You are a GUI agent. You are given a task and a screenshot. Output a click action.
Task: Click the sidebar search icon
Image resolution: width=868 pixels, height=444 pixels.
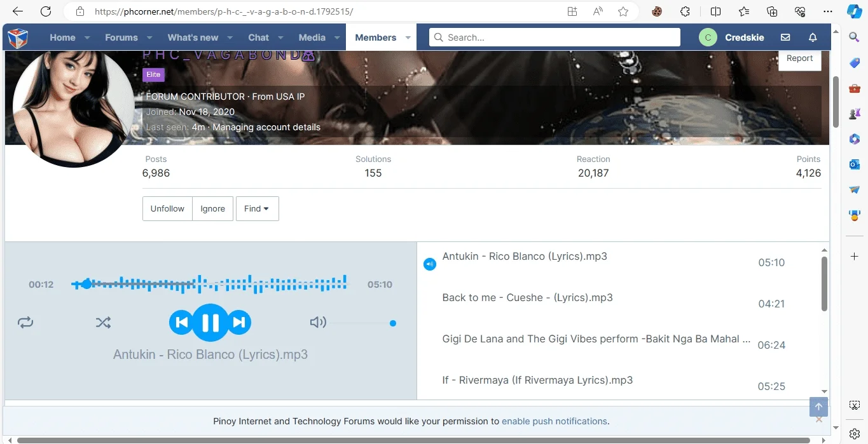(x=855, y=37)
